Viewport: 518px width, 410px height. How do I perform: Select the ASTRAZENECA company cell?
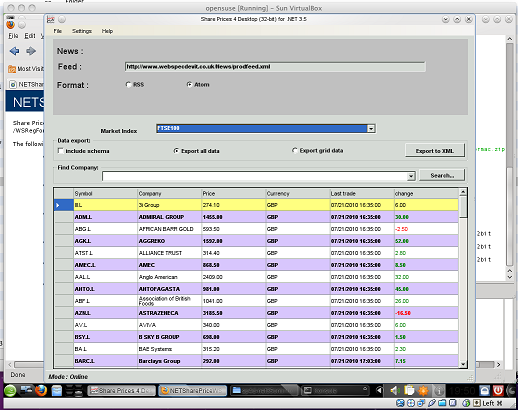coord(169,313)
